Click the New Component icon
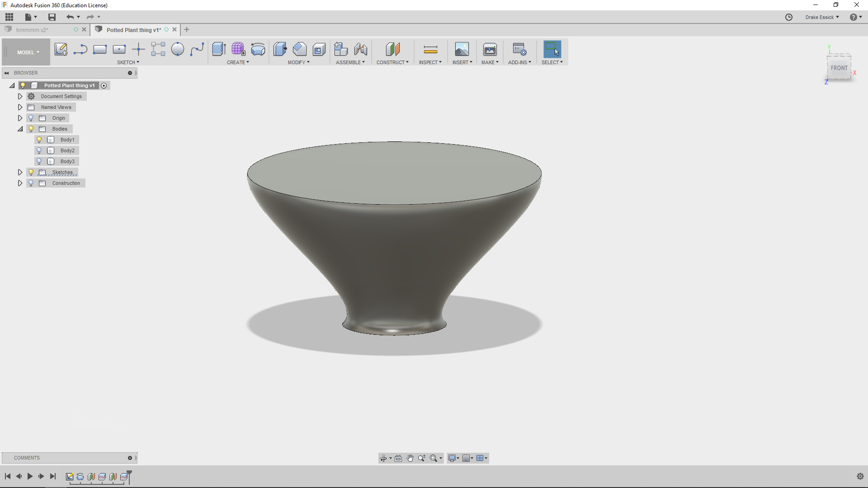This screenshot has height=488, width=868. (341, 49)
